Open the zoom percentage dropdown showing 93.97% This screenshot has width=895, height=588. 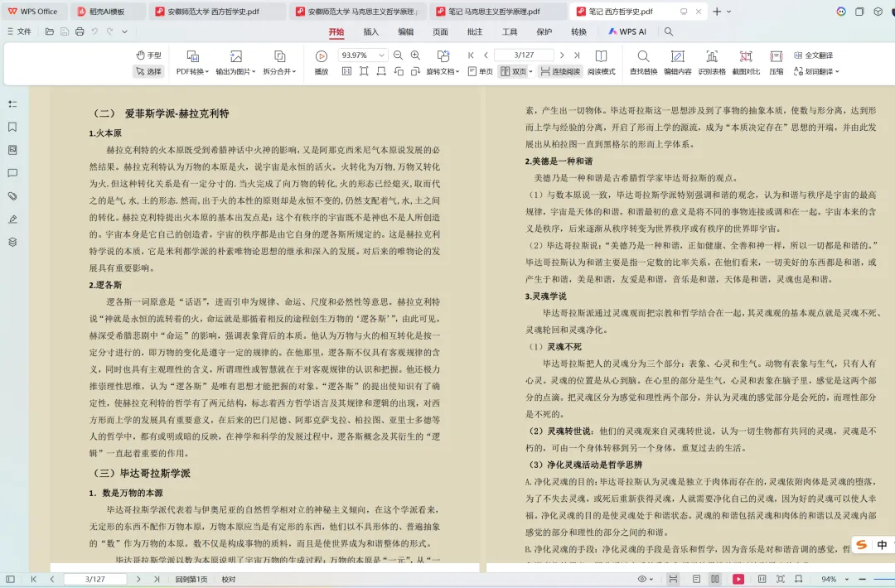coord(362,55)
